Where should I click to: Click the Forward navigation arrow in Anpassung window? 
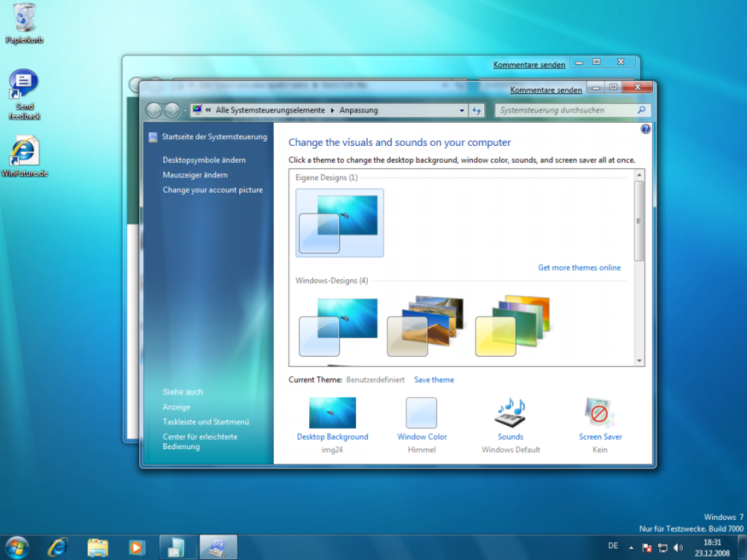[172, 110]
